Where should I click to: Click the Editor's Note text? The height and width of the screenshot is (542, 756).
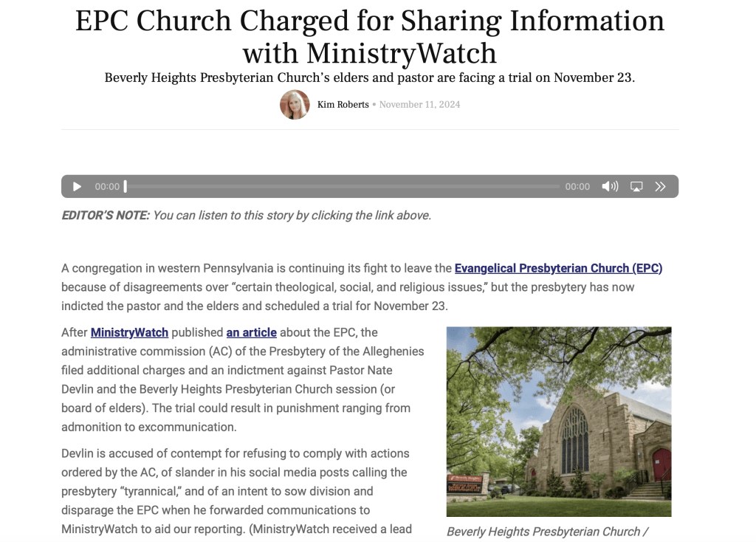246,216
